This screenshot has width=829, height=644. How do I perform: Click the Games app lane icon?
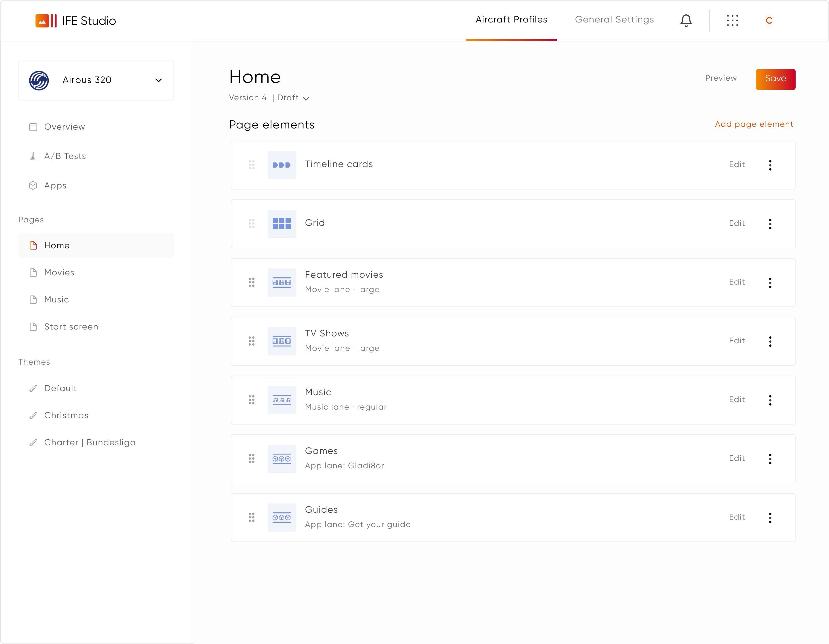tap(282, 459)
